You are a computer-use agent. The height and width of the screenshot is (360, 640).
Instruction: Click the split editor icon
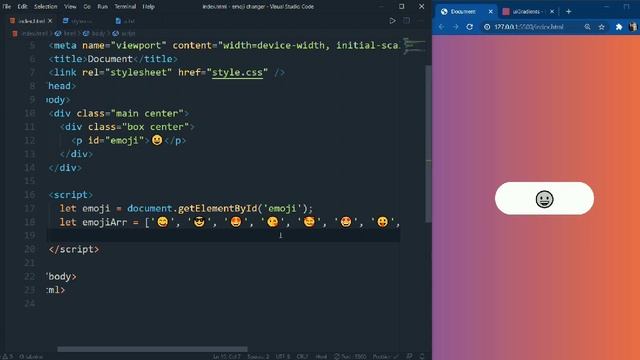pos(407,21)
